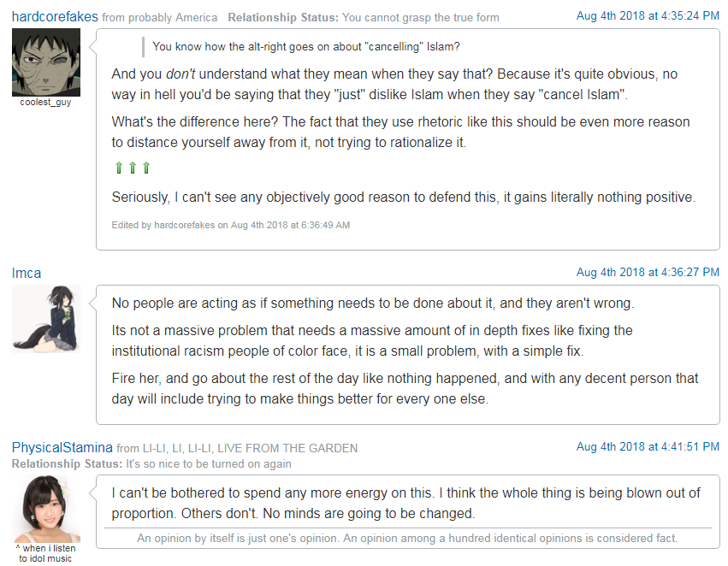This screenshot has height=566, width=728.
Task: Click PhysicalStamina idol avatar image
Action: tap(46, 509)
